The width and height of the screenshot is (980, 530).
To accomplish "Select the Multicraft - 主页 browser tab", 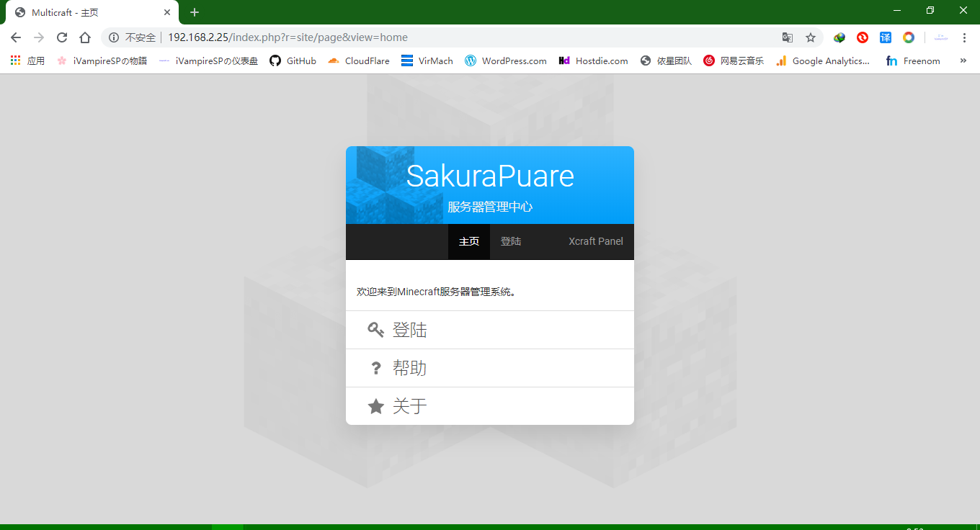I will coord(92,13).
